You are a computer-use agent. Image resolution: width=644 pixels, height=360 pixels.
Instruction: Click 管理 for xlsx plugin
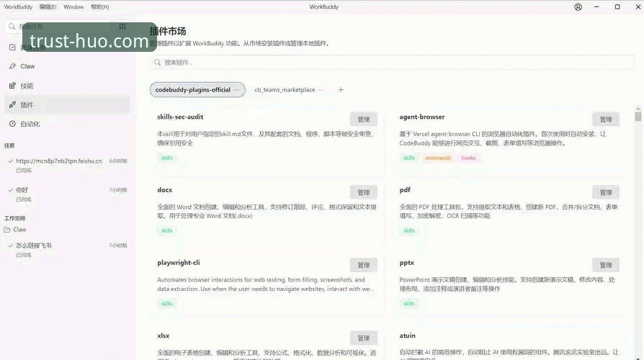pos(364,338)
